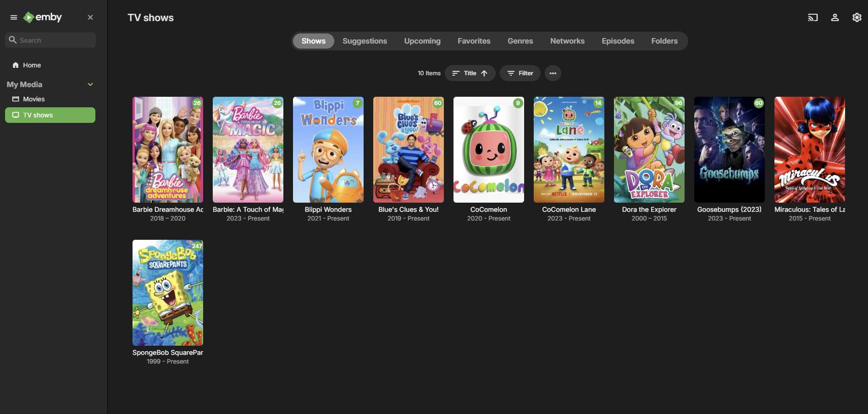
Task: Click the Goosebumps (2023) title link
Action: point(730,210)
